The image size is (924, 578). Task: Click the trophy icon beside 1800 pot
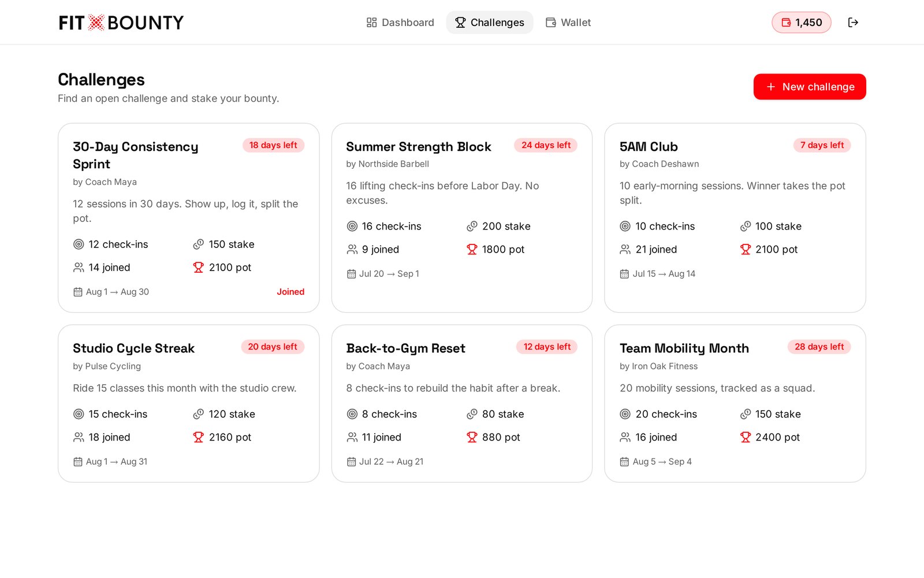point(472,250)
